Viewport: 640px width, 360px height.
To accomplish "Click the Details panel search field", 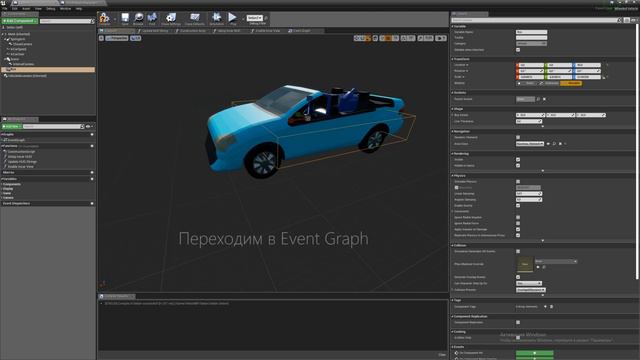I will pyautogui.click(x=536, y=20).
